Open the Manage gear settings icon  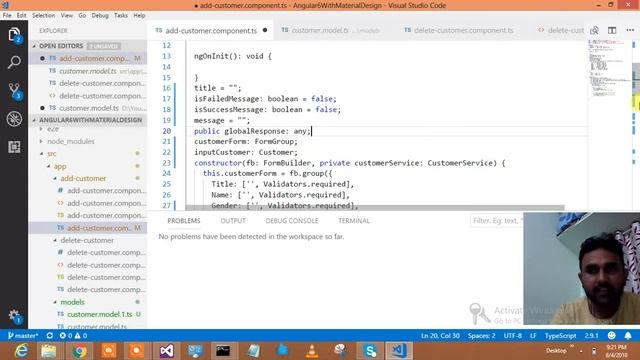click(14, 316)
